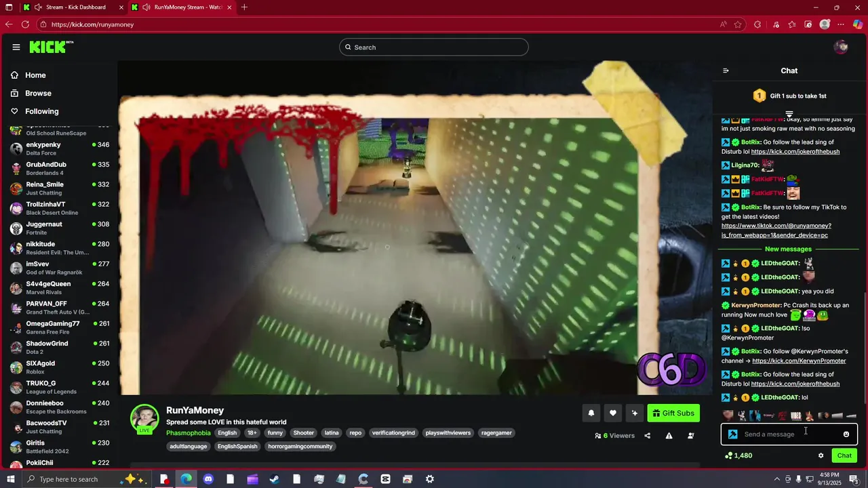Click the Gift Subs button
The image size is (868, 488).
pos(673,413)
